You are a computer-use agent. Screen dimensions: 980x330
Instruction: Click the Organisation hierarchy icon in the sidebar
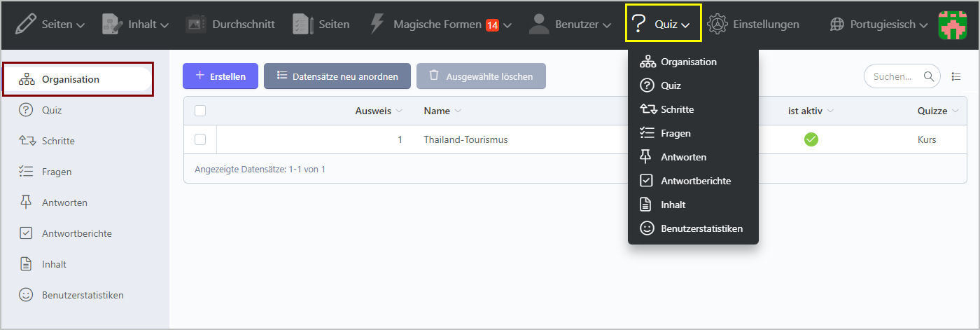[x=27, y=79]
